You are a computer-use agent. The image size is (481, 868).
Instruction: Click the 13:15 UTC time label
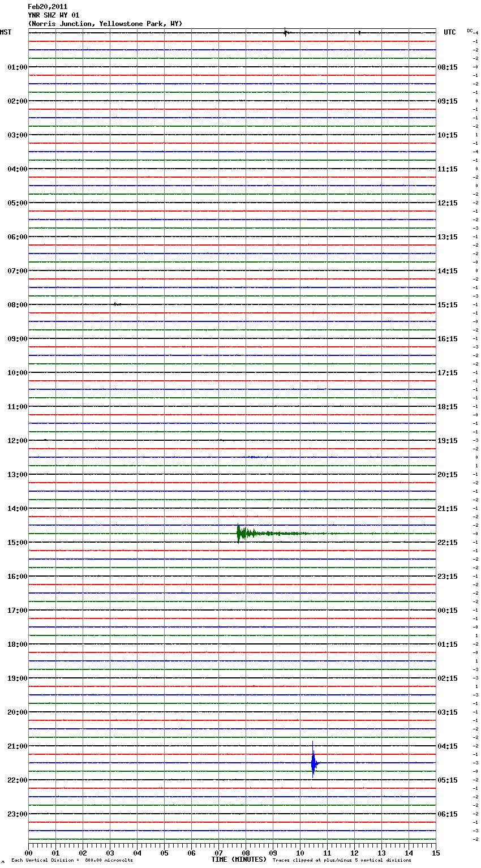coord(448,237)
